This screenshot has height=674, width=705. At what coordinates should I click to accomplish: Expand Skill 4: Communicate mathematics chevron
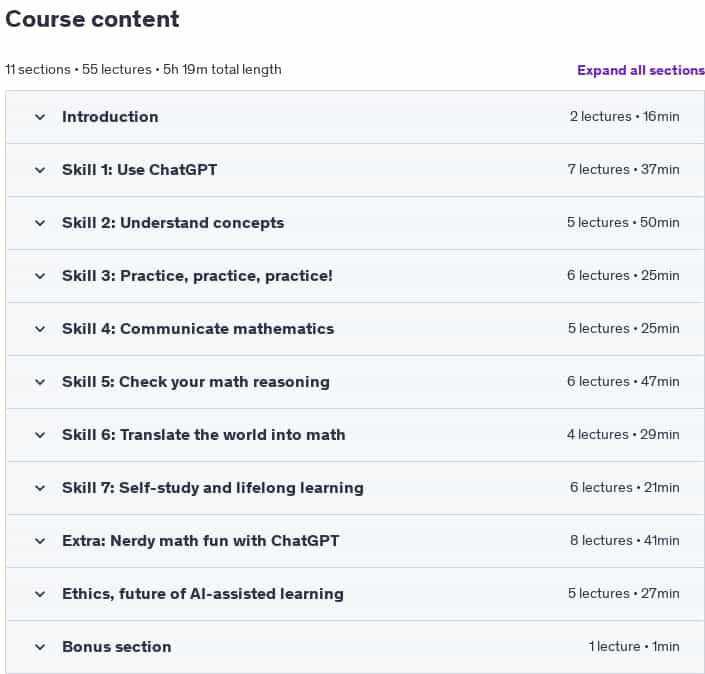(40, 329)
